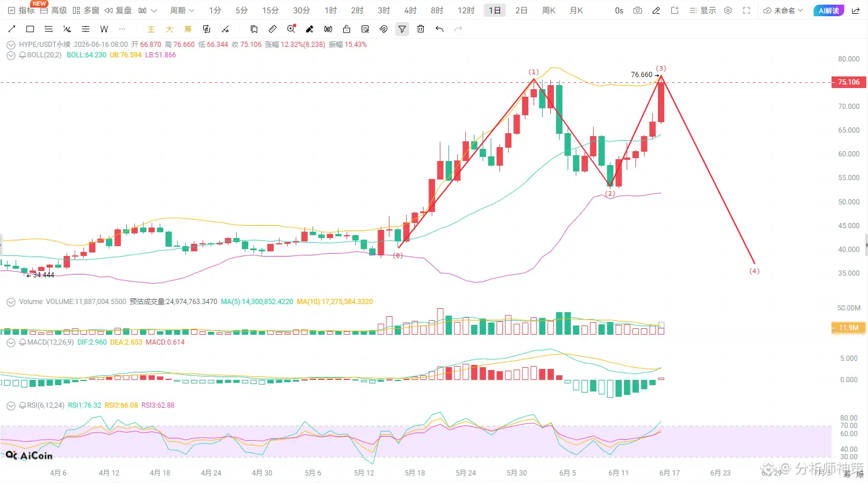This screenshot has width=868, height=483.
Task: Click the MA(5) volume average value
Action: pos(257,302)
